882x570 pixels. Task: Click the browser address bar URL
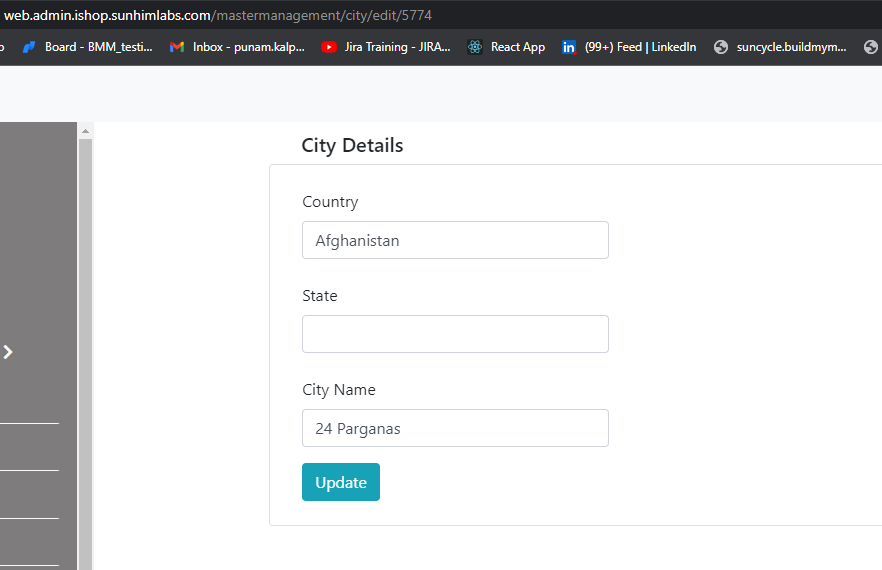coord(218,15)
